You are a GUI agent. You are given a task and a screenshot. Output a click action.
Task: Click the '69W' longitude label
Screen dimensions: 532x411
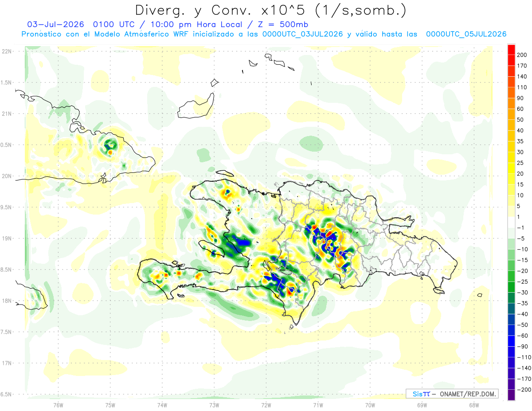tap(422, 404)
